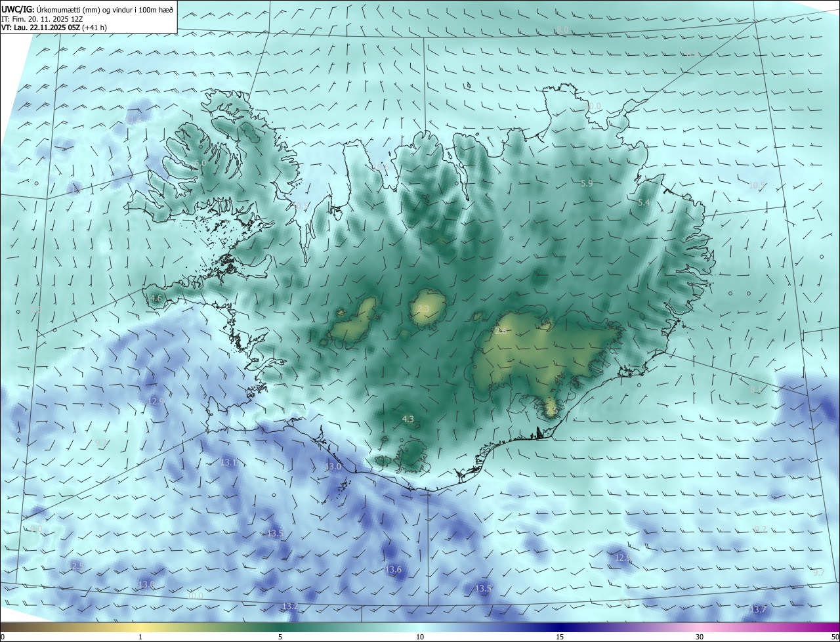Click the 6.0 value over the Westfjords

point(201,163)
